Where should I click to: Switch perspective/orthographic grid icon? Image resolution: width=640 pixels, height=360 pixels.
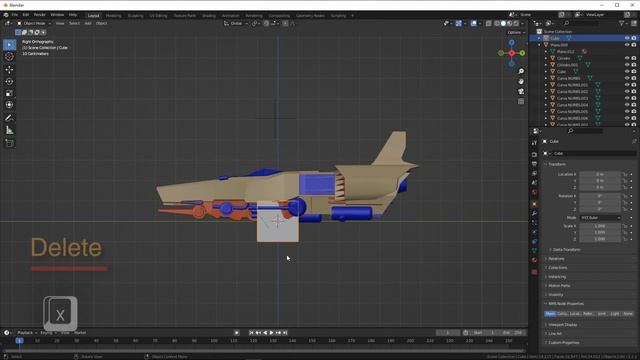pyautogui.click(x=521, y=101)
